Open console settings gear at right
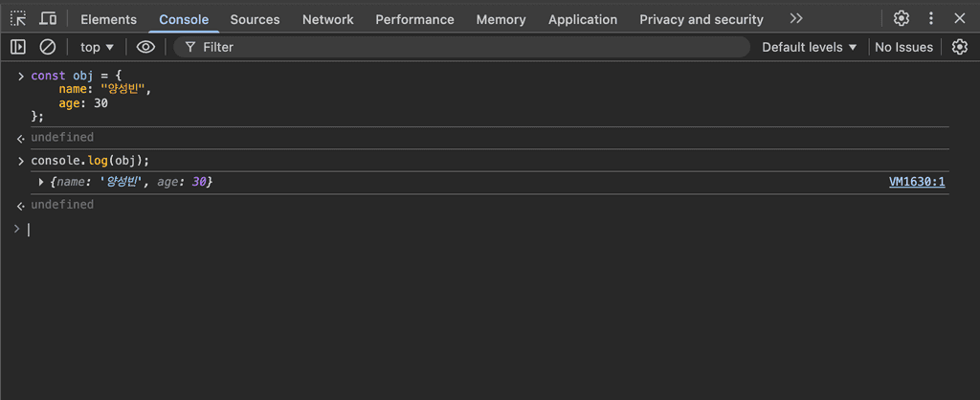Image resolution: width=980 pixels, height=400 pixels. click(x=960, y=47)
